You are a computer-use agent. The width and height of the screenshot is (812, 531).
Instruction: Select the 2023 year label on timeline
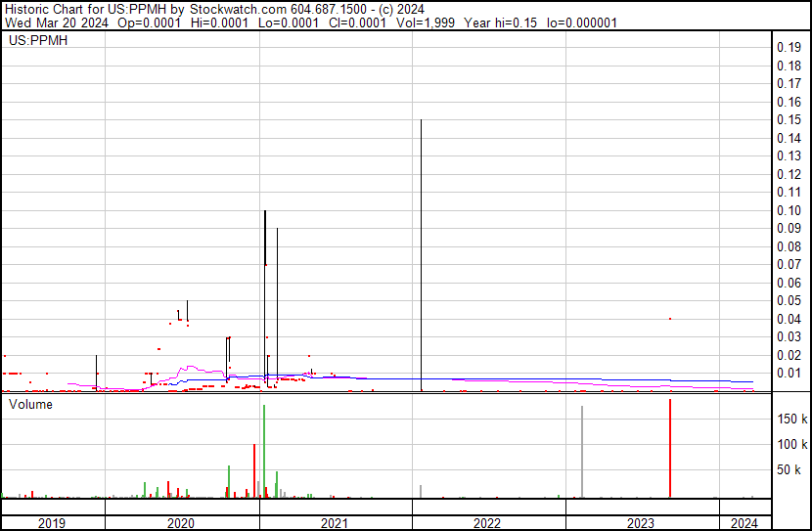641,523
